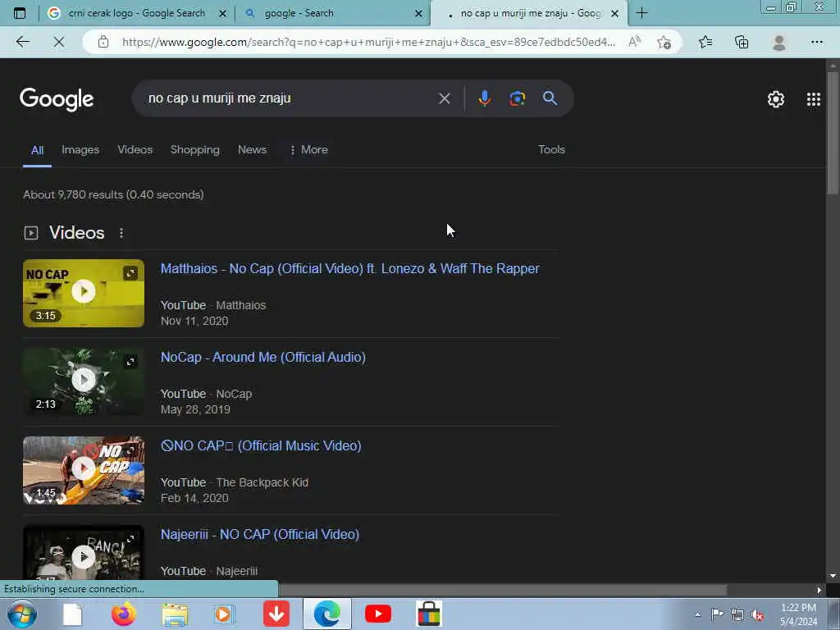840x630 pixels.
Task: Open Windows Explorer folder in taskbar
Action: tap(176, 614)
